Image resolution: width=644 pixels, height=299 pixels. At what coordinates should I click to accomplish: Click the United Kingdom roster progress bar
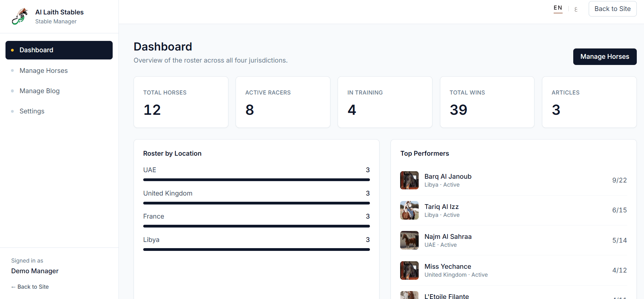tap(257, 203)
